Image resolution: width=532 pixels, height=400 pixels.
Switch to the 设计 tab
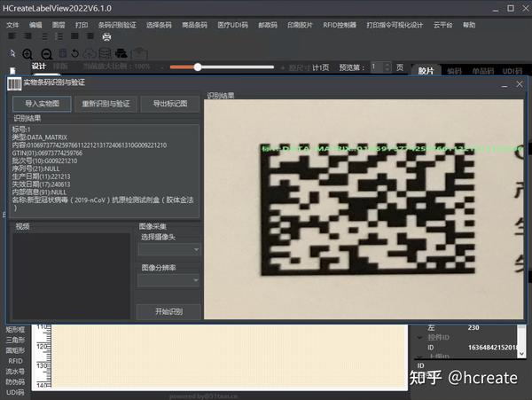pyautogui.click(x=39, y=67)
